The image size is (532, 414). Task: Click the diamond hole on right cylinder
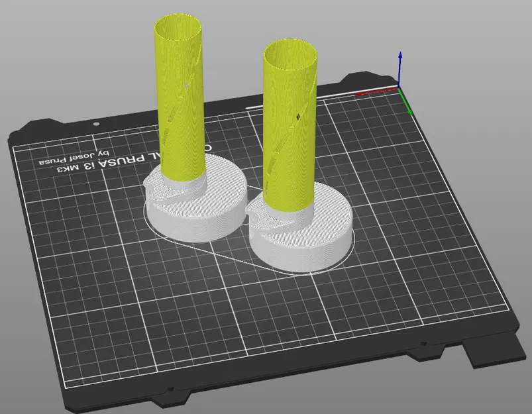coord(298,117)
